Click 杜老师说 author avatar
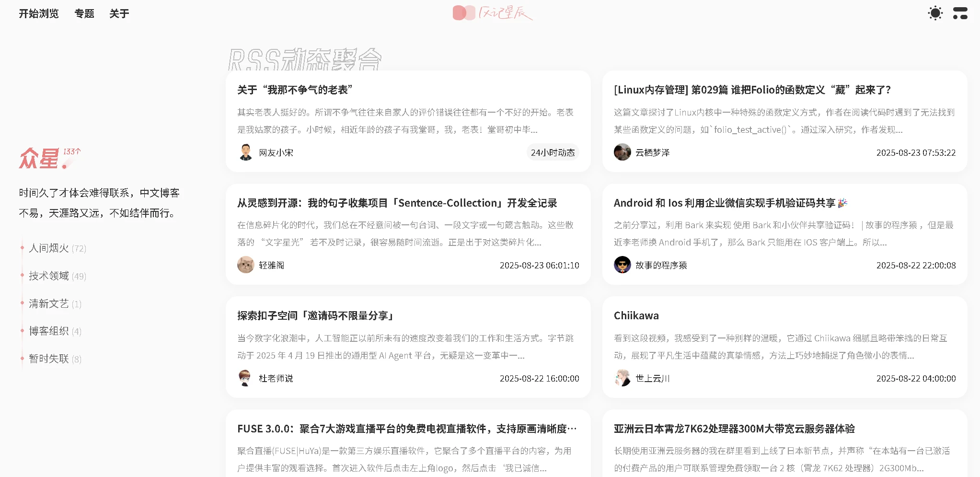The width and height of the screenshot is (980, 477). tap(245, 378)
